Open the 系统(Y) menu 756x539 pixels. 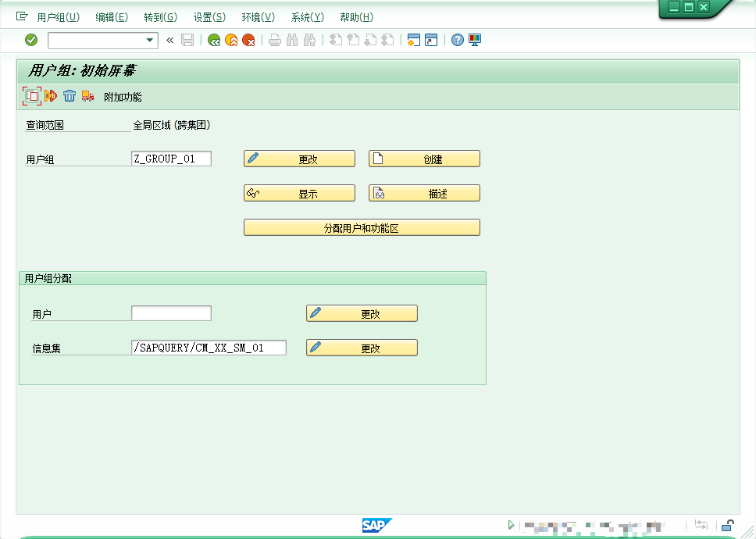click(x=308, y=17)
